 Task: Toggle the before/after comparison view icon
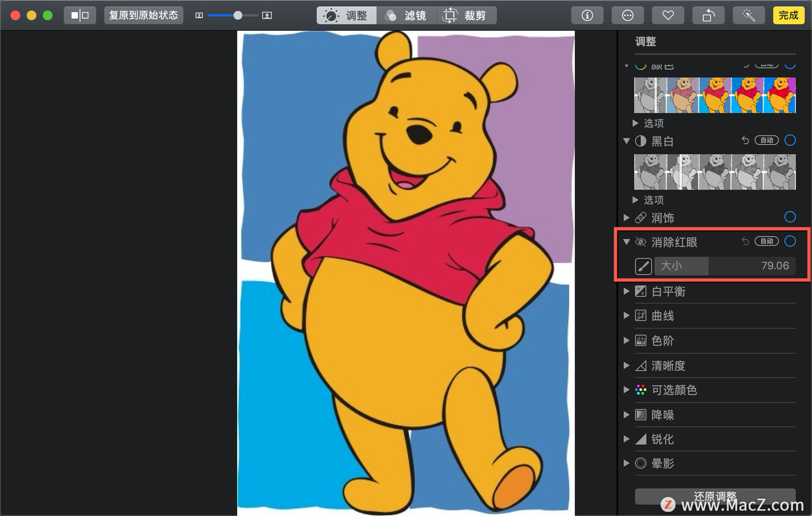click(x=80, y=16)
